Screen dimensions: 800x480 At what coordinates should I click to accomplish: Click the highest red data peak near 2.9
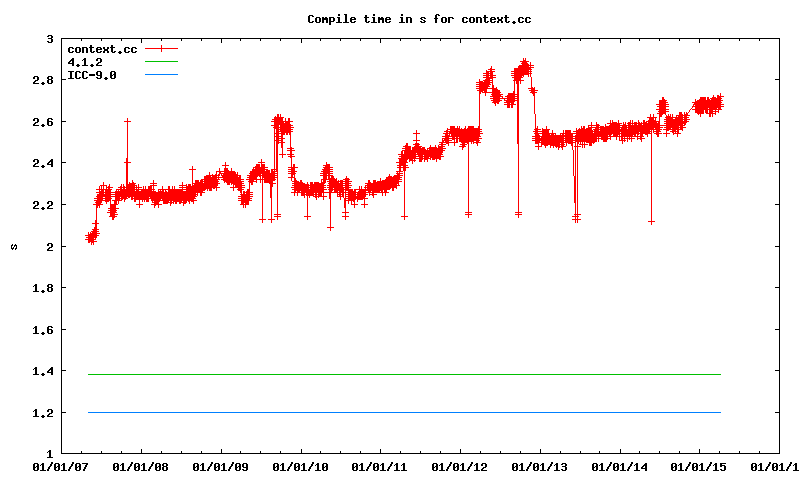[524, 64]
